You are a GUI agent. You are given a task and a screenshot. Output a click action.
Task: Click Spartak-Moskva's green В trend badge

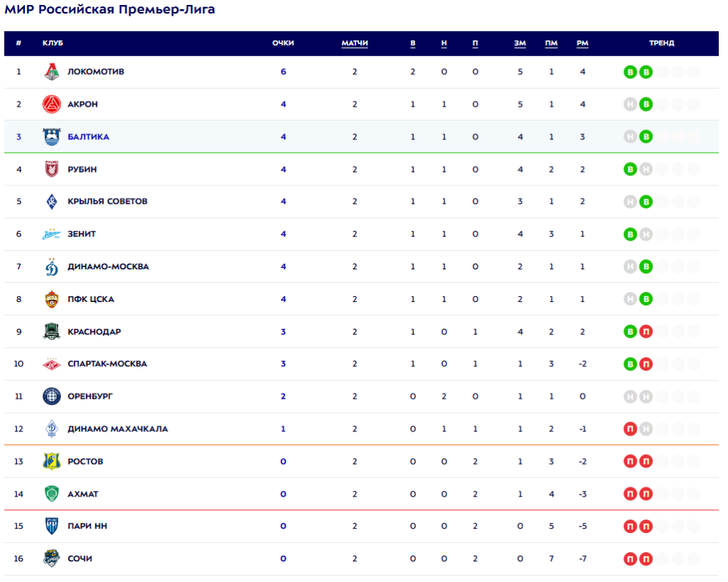(x=630, y=364)
